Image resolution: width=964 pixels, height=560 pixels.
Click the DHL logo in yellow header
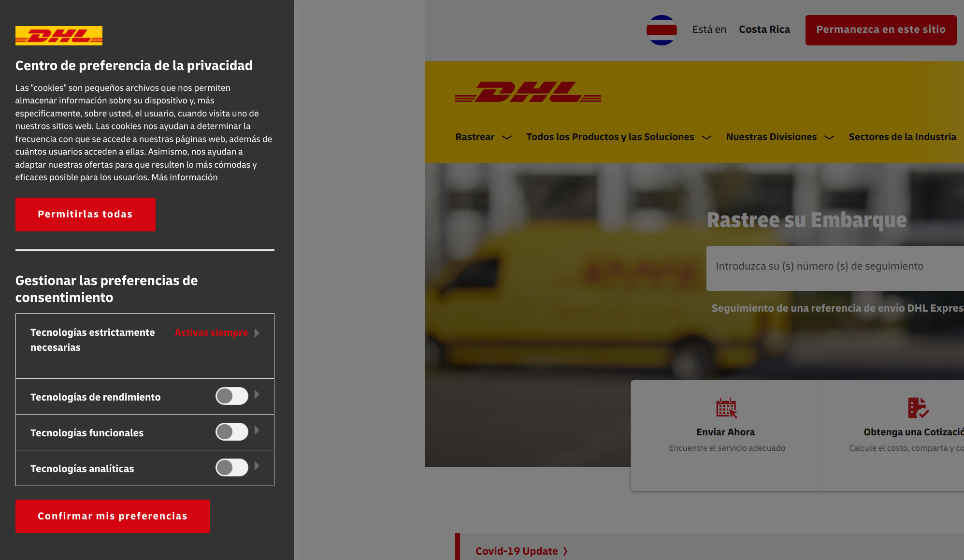pyautogui.click(x=528, y=92)
